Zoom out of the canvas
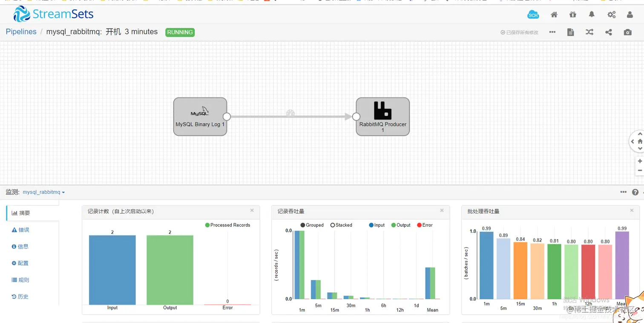The width and height of the screenshot is (644, 323). 640,170
